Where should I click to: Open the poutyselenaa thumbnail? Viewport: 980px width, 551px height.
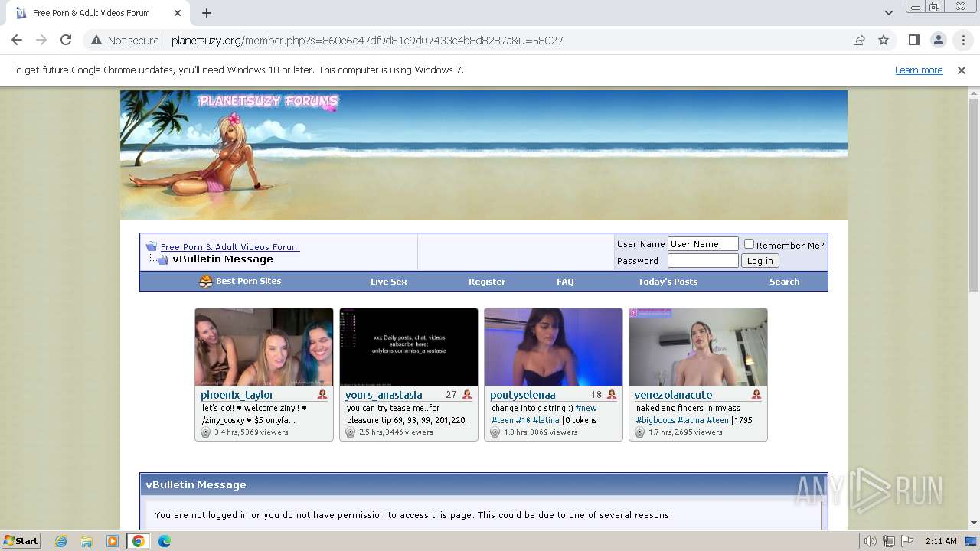pos(554,347)
